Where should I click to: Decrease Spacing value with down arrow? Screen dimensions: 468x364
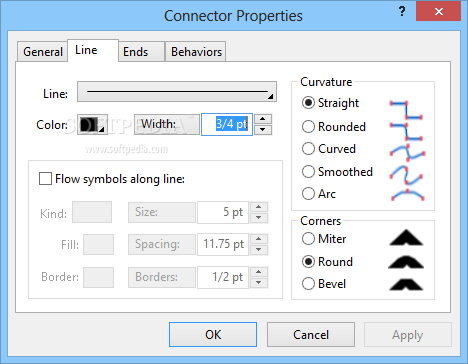click(259, 250)
